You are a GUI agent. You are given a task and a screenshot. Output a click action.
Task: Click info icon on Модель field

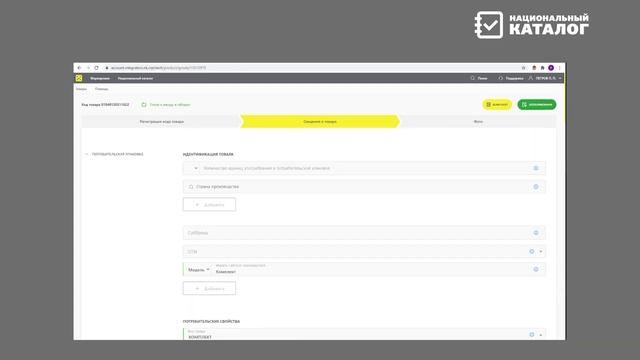[x=536, y=269]
